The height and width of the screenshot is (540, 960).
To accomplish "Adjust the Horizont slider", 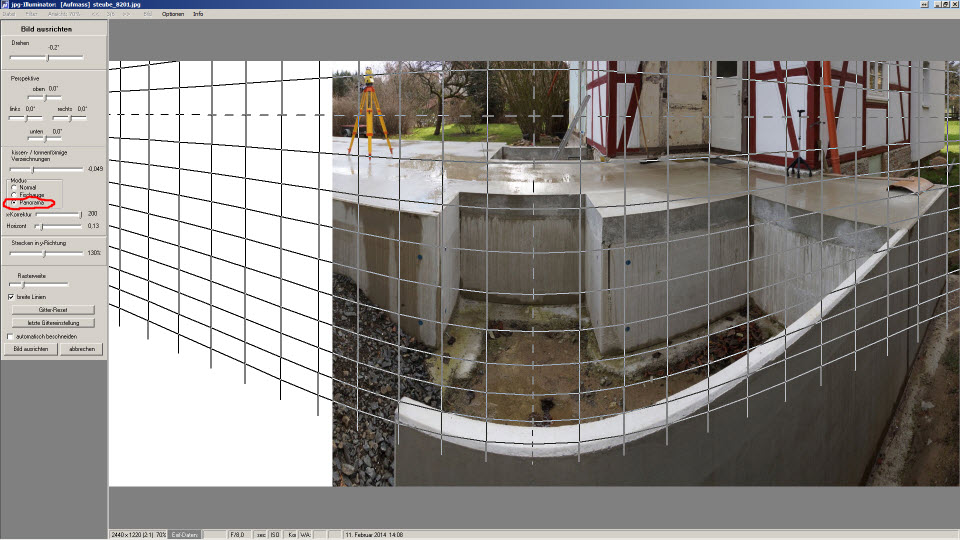I will click(x=40, y=227).
